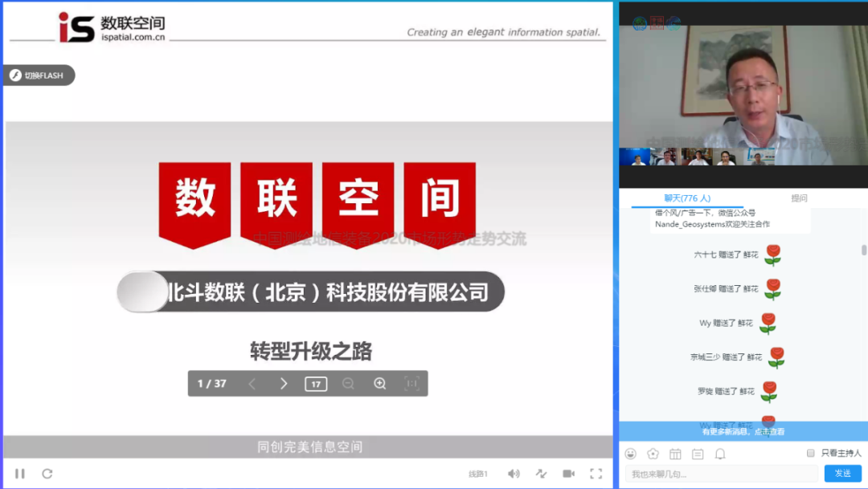
Task: Mute the volume speaker icon
Action: 514,474
